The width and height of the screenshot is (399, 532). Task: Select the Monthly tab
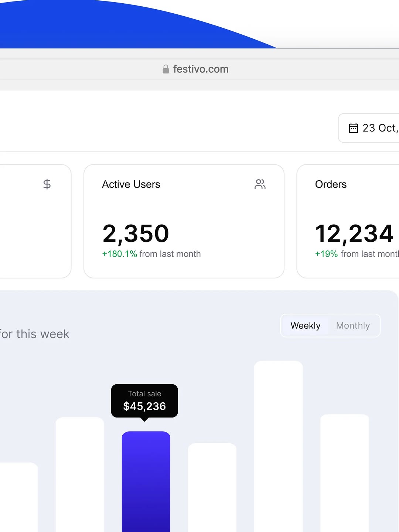pos(353,325)
